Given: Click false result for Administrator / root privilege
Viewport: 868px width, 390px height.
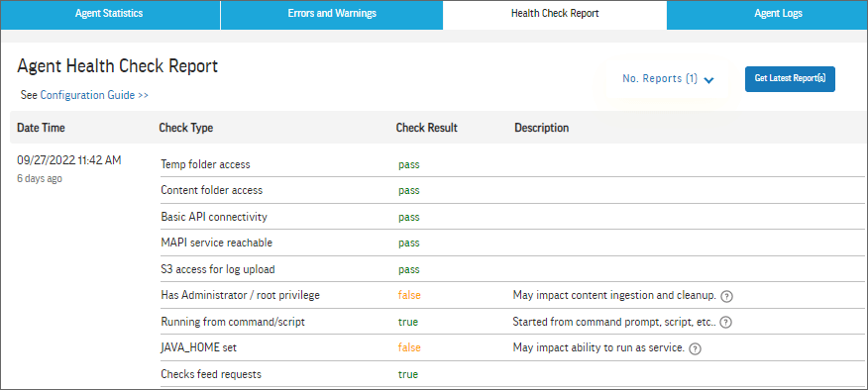Looking at the screenshot, I should pyautogui.click(x=409, y=295).
